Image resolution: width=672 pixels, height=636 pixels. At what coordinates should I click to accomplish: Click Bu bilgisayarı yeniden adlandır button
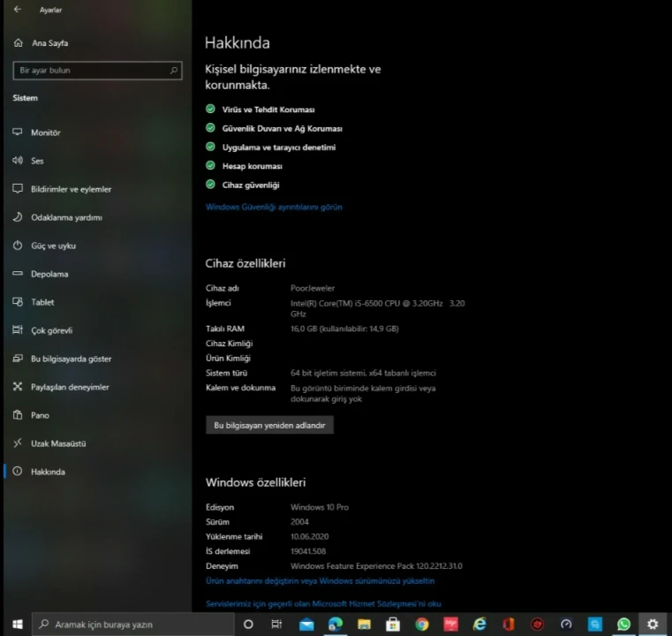click(269, 425)
